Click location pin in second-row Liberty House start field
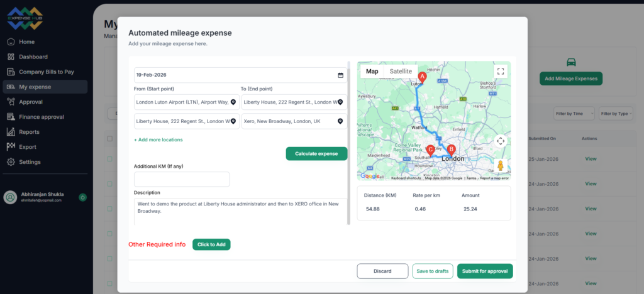Image resolution: width=644 pixels, height=294 pixels. (233, 121)
